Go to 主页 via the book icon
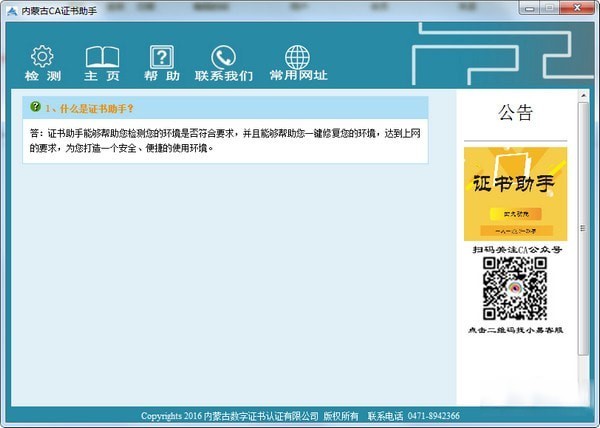 coord(102,57)
